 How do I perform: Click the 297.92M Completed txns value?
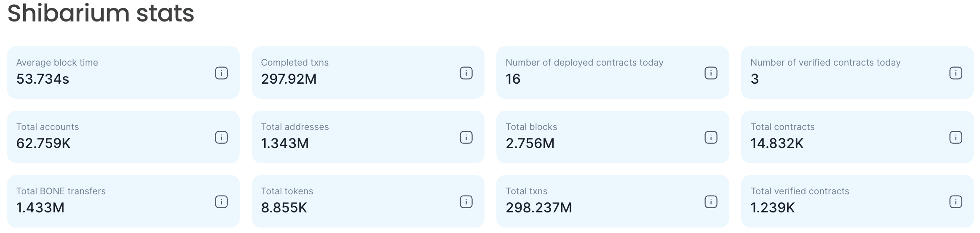tap(289, 79)
